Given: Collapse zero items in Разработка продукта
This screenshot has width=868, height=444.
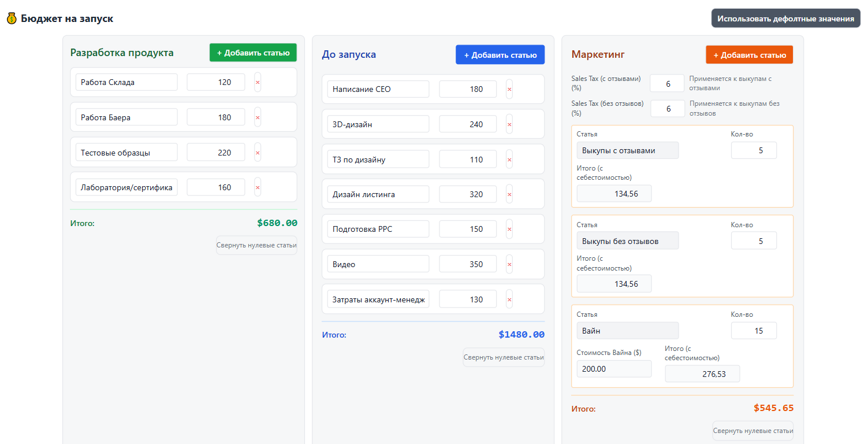Looking at the screenshot, I should pos(256,245).
